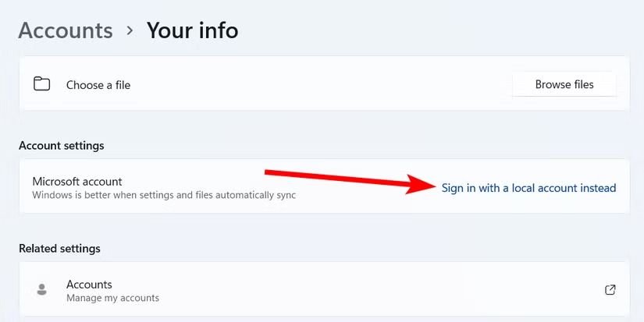The height and width of the screenshot is (322, 644).
Task: Sign in with a local account instead
Action: pos(528,188)
